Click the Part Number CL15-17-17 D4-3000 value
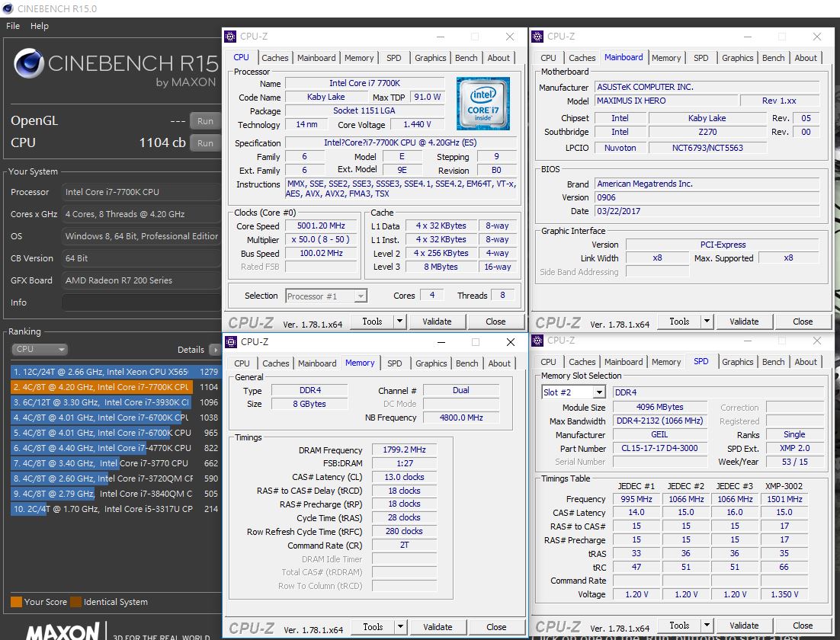The height and width of the screenshot is (640, 840). tap(659, 448)
